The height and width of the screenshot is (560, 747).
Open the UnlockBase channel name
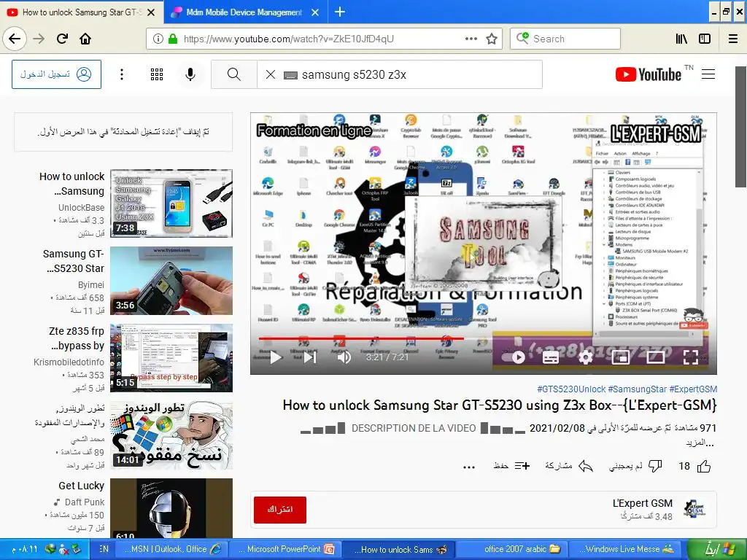(x=82, y=208)
